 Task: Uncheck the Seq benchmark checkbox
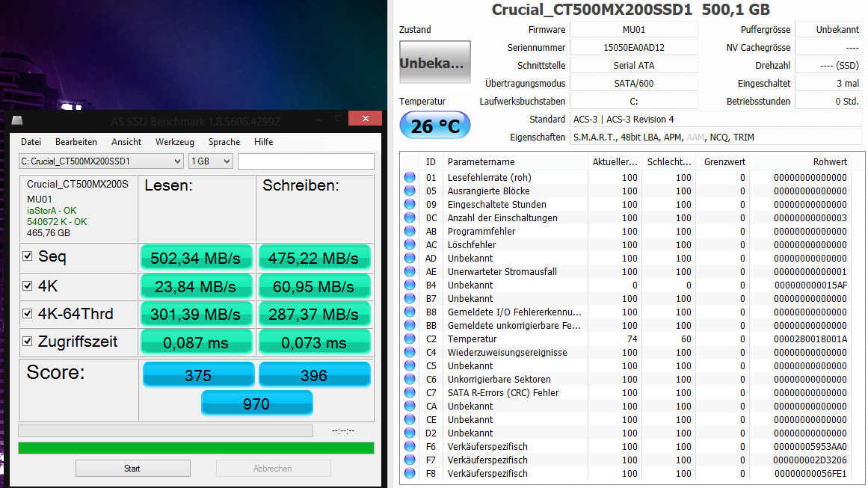(27, 256)
